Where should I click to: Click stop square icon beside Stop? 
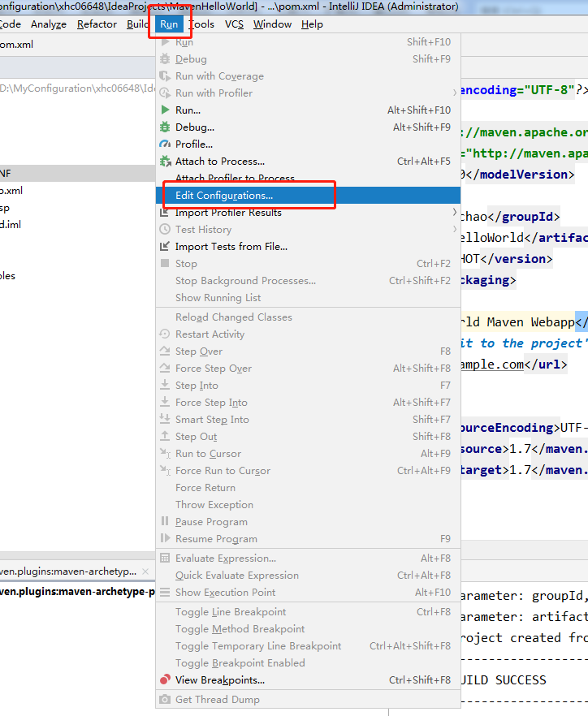(165, 263)
